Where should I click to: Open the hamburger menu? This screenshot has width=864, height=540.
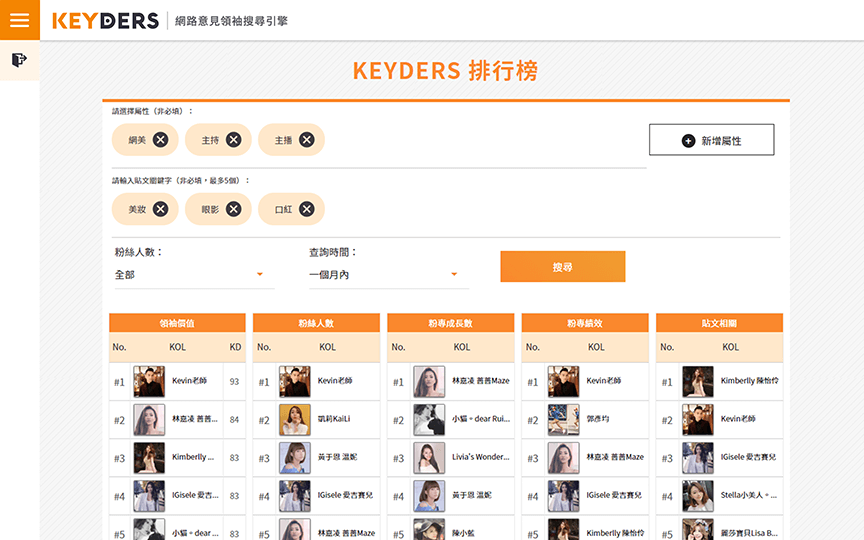pyautogui.click(x=19, y=20)
